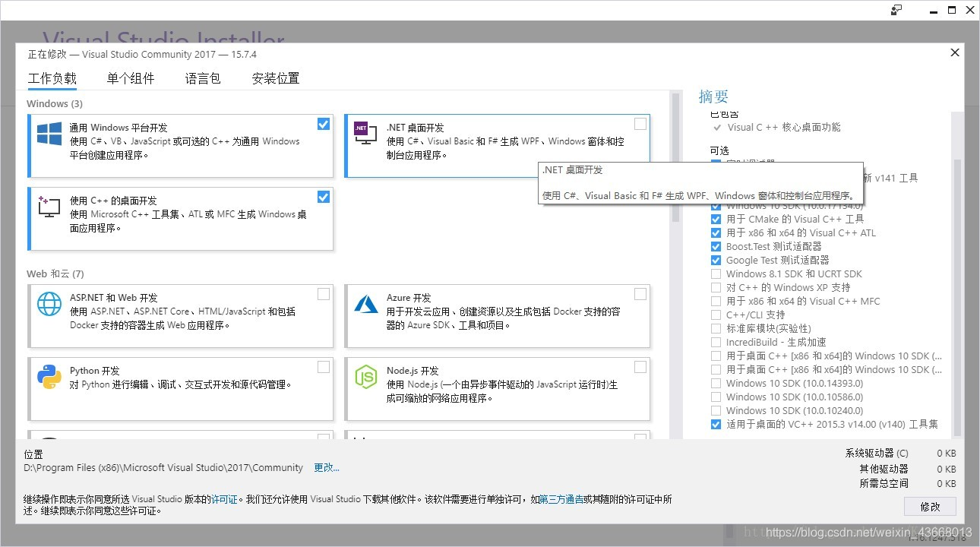Click the Universal Windows Platform development icon

pos(49,134)
